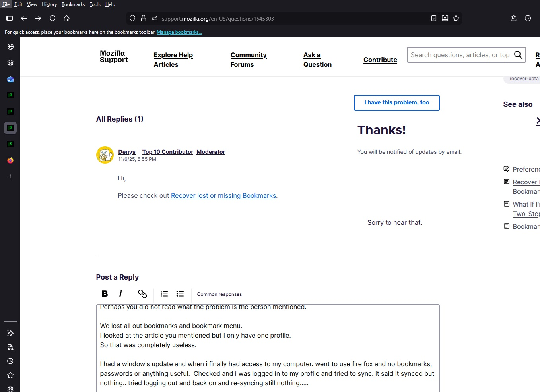Reload the current page
Screen dimensions: 540x392
52,18
